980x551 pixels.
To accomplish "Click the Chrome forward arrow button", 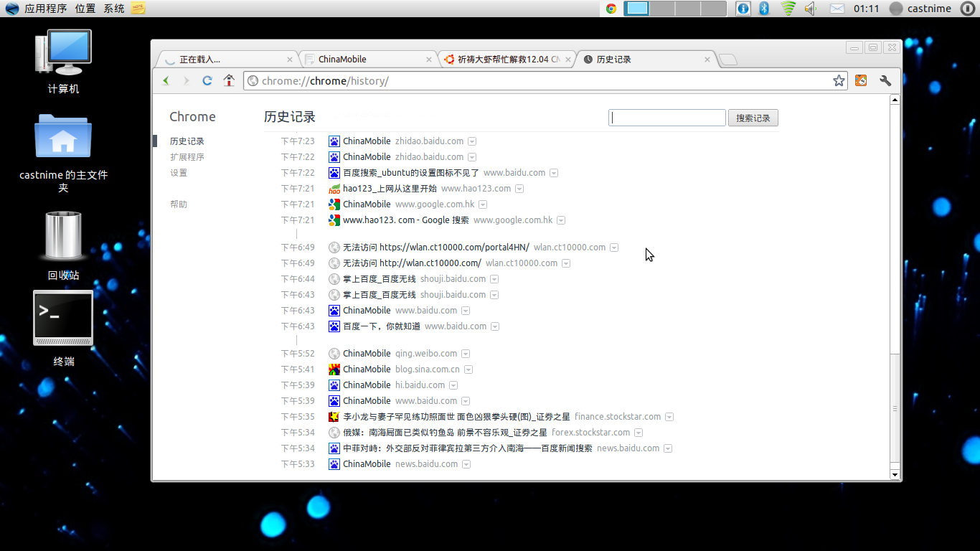I will [187, 80].
